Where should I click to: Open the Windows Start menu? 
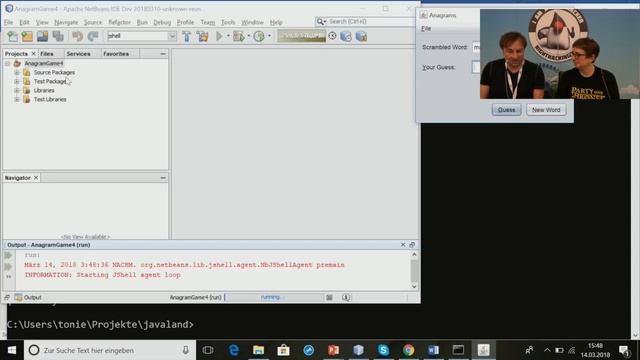(x=12, y=350)
